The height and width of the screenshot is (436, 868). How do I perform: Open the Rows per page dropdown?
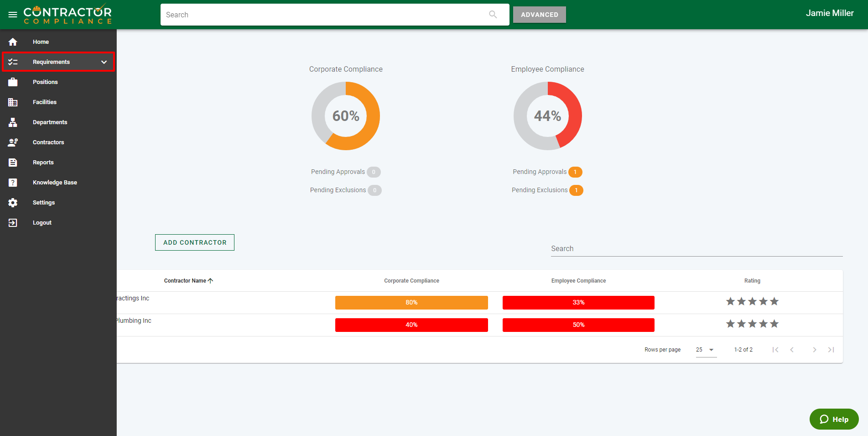click(706, 350)
